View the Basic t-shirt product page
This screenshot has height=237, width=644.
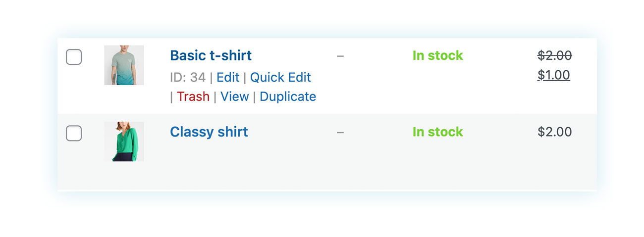pyautogui.click(x=234, y=96)
